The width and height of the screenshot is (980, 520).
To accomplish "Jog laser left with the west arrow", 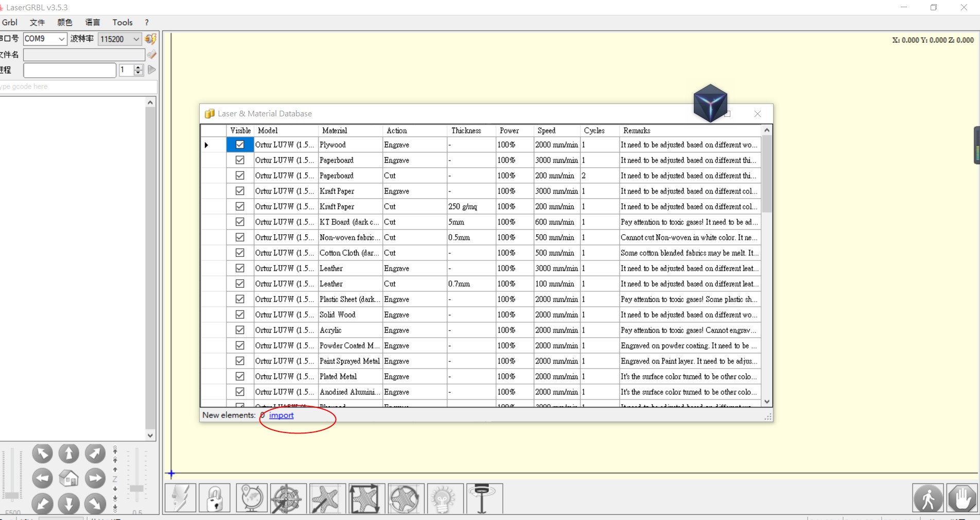I will tap(42, 478).
